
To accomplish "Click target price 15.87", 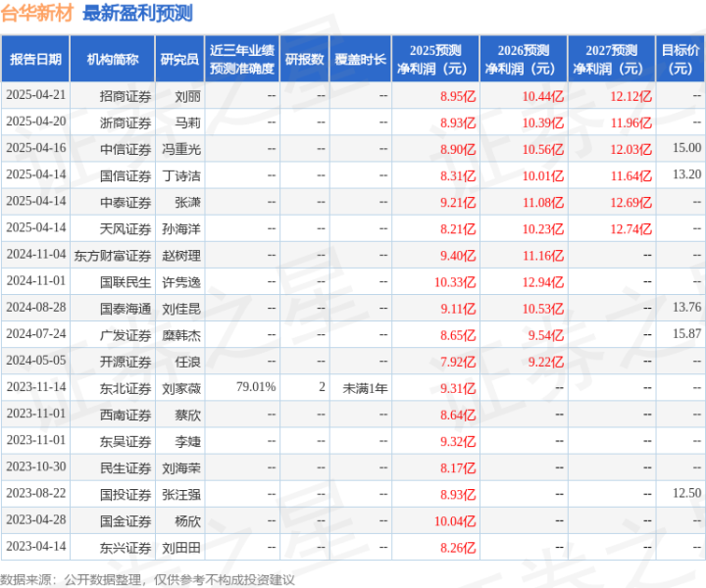I will pos(686,334).
